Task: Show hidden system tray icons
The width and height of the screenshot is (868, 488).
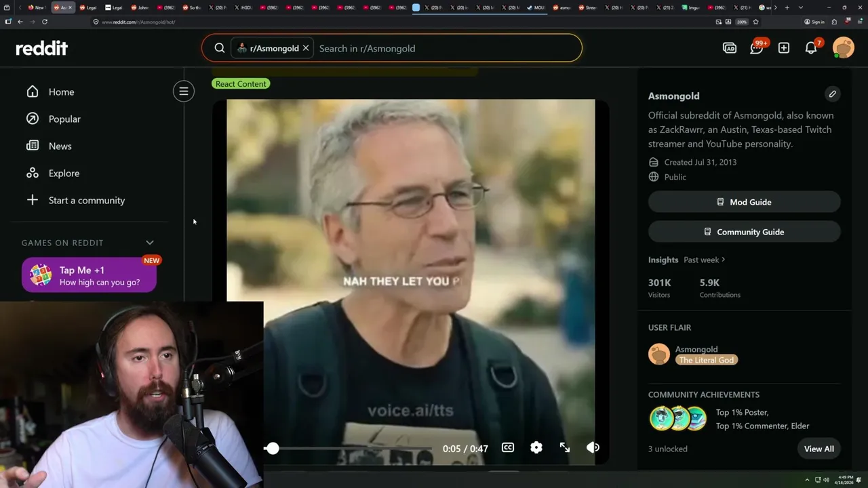Action: coord(807,480)
